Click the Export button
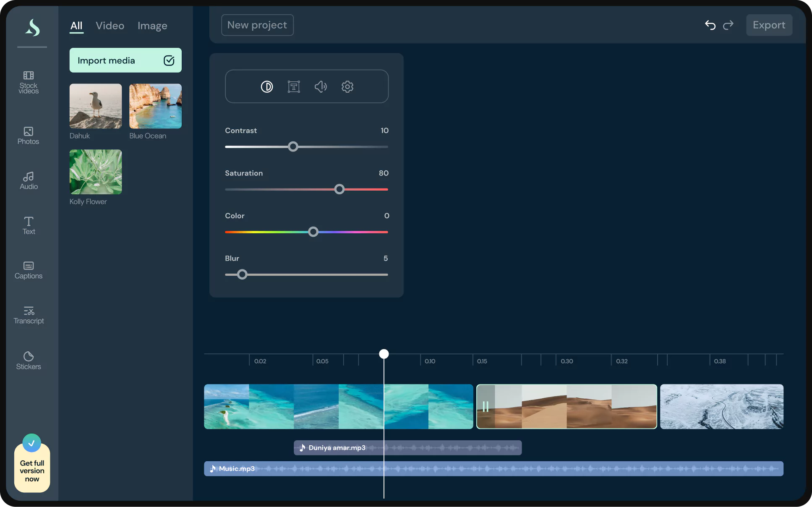The height and width of the screenshot is (507, 812). (x=769, y=25)
